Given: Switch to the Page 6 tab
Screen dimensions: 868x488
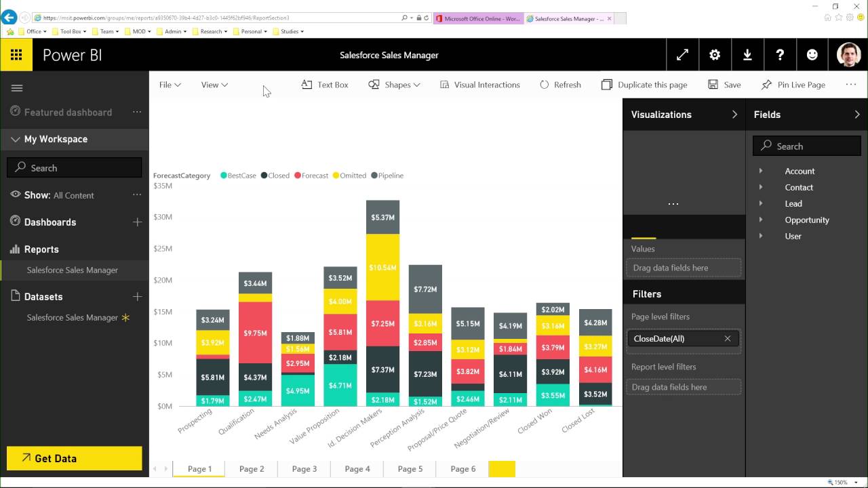Looking at the screenshot, I should click(463, 469).
